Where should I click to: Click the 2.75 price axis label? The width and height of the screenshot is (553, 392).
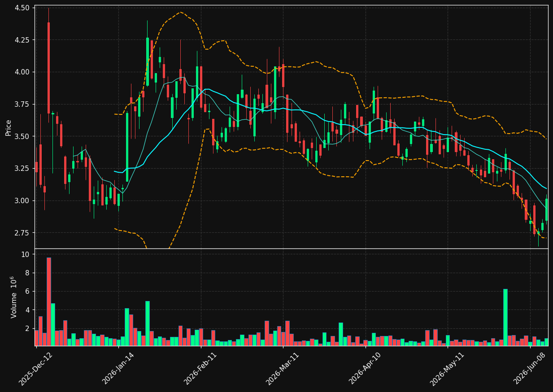(22, 233)
